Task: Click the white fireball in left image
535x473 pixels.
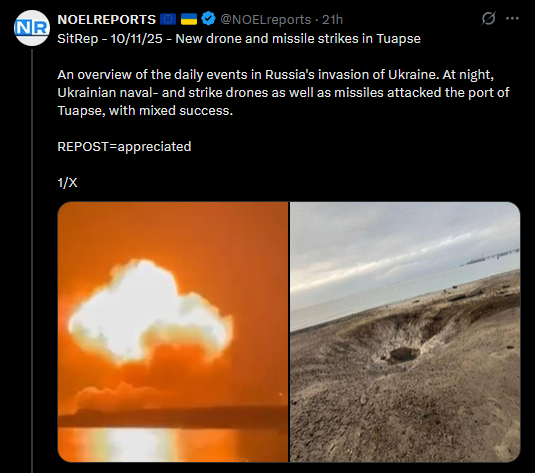Action: (150, 311)
